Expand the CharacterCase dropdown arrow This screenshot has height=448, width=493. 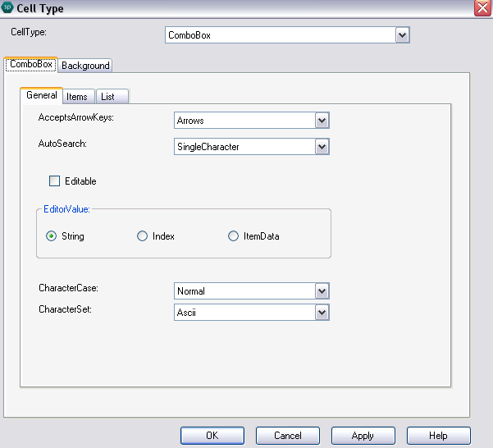322,291
